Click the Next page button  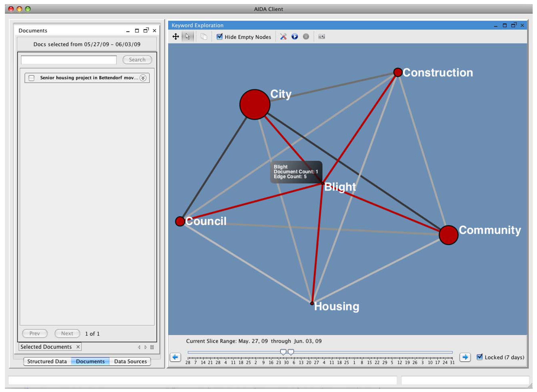[x=67, y=333]
